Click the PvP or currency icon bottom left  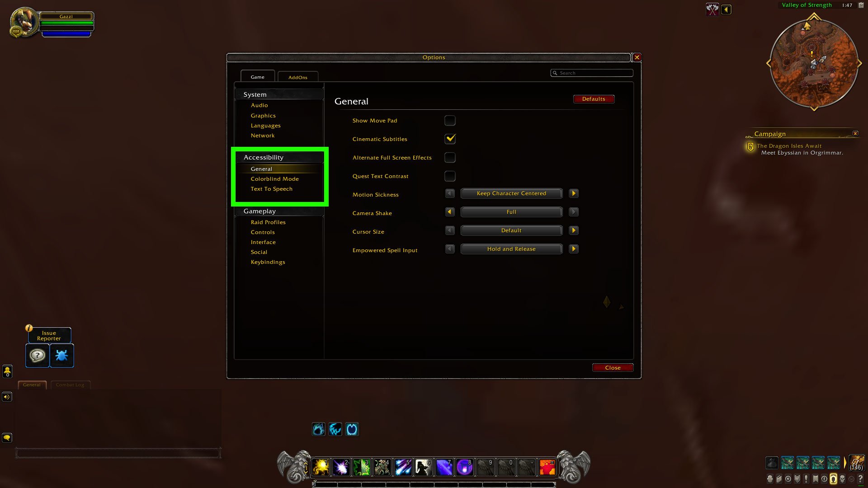click(x=7, y=371)
